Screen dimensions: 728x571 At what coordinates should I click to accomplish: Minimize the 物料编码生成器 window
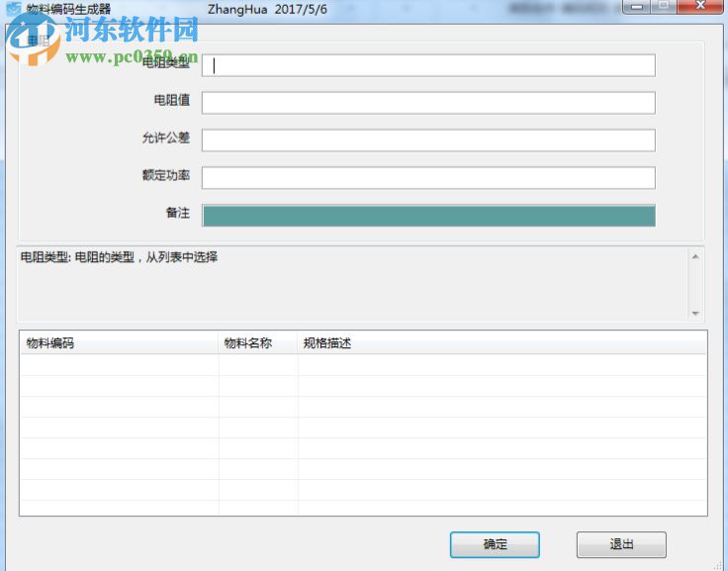click(x=637, y=7)
